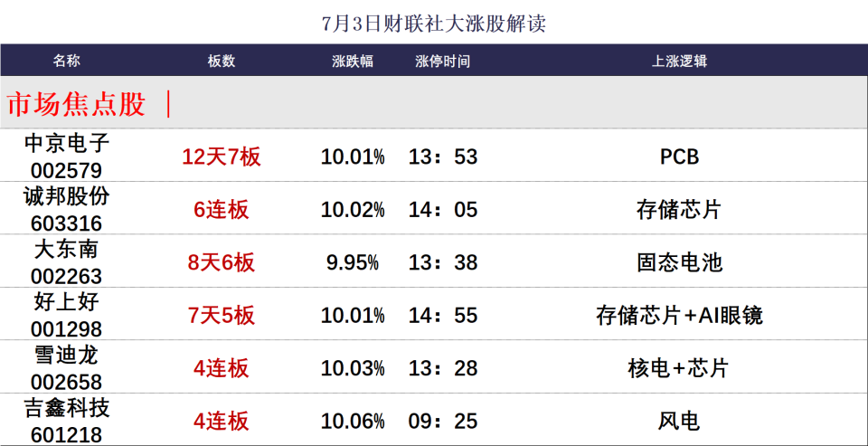
Task: Click 4连板 in the 吉鑫科技 row
Action: point(222,422)
